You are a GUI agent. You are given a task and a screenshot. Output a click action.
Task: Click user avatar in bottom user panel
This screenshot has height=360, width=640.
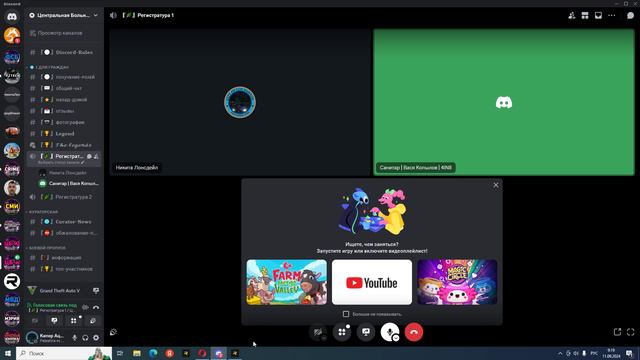pyautogui.click(x=32, y=338)
